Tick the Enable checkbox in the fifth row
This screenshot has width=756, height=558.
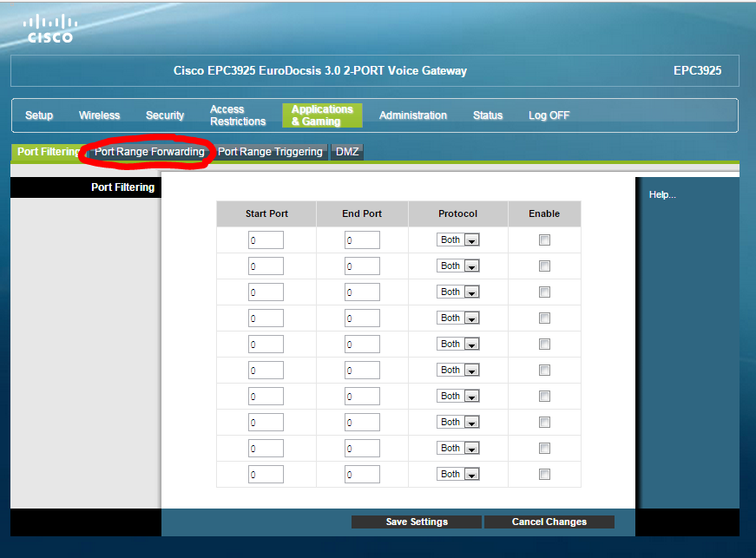tap(544, 345)
